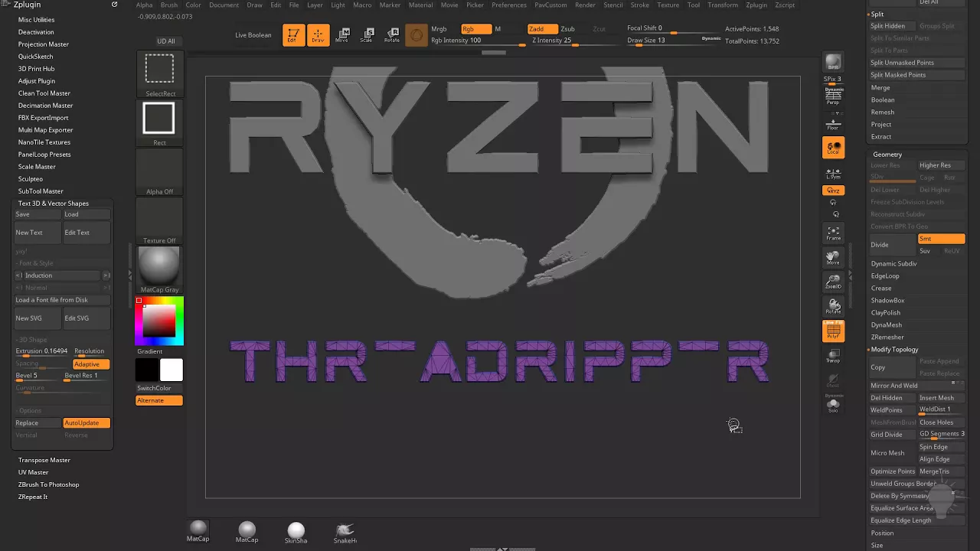The height and width of the screenshot is (551, 980).
Task: Click the Frame view icon
Action: pyautogui.click(x=833, y=233)
